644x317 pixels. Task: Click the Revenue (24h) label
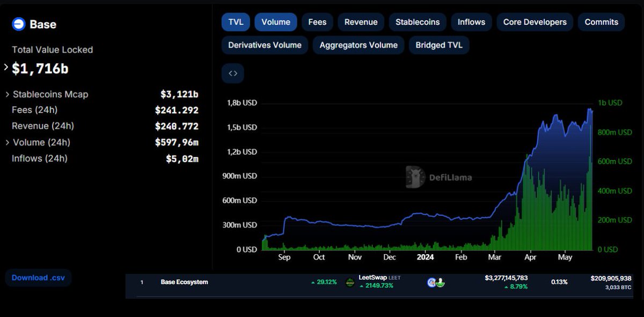click(43, 126)
